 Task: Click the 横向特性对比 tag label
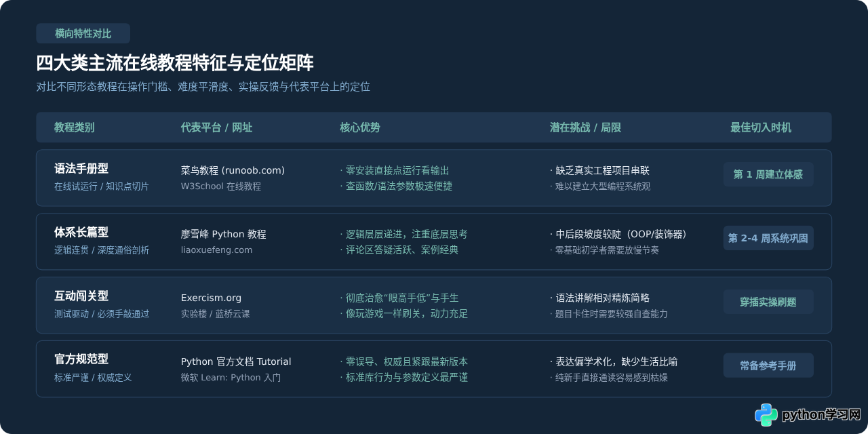pos(83,33)
